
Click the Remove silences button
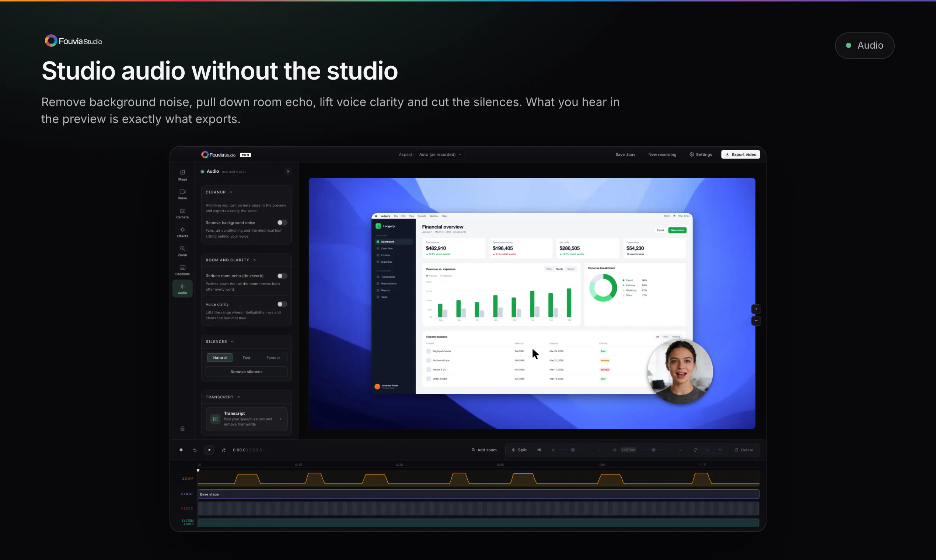(247, 372)
